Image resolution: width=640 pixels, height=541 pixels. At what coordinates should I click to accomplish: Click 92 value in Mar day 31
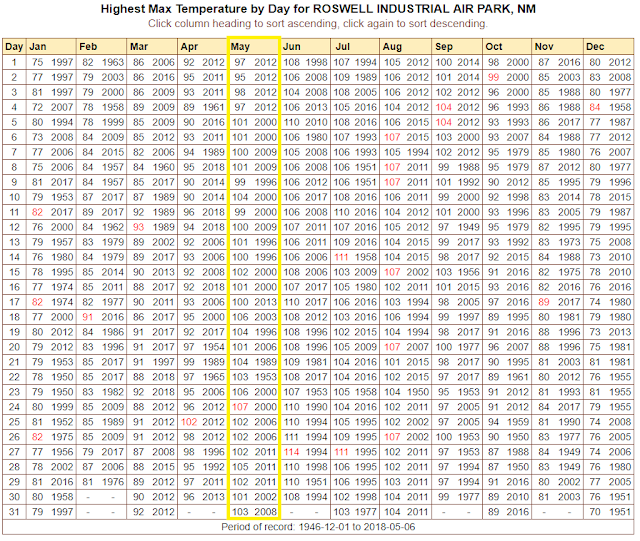138,512
